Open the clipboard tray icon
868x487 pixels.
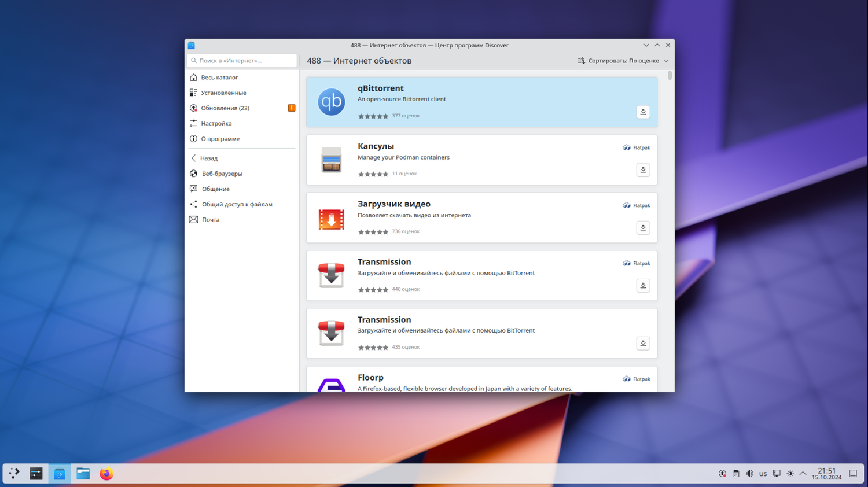pos(735,474)
